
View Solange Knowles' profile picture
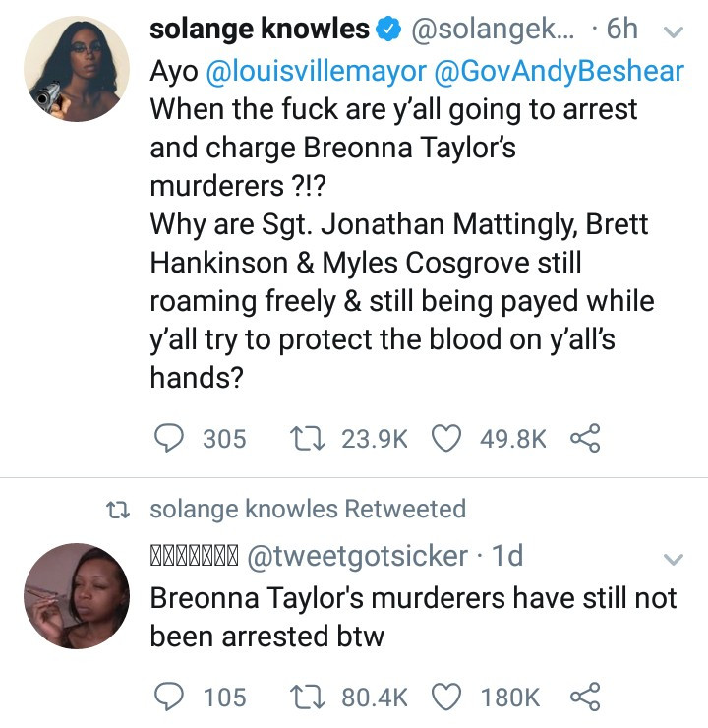[x=77, y=69]
